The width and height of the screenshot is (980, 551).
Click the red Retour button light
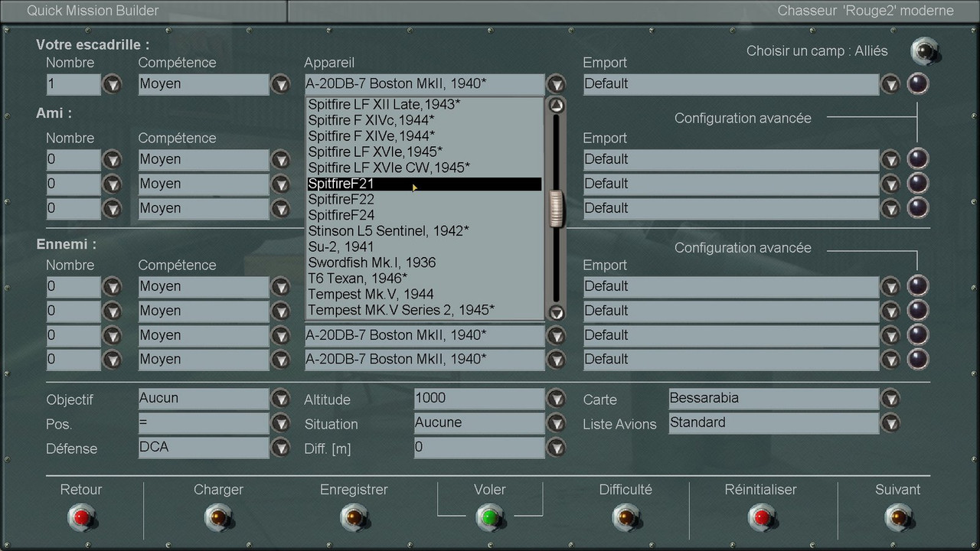coord(81,518)
